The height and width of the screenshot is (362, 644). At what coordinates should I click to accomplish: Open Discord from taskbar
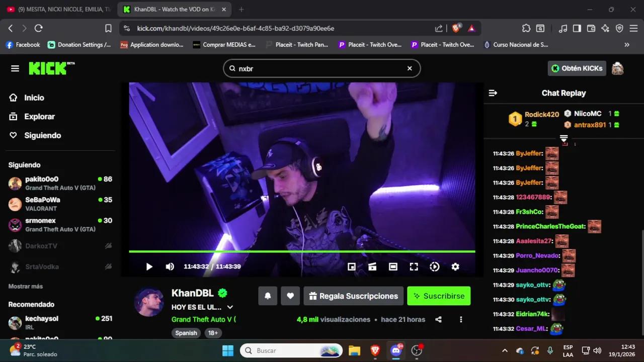coord(396,350)
